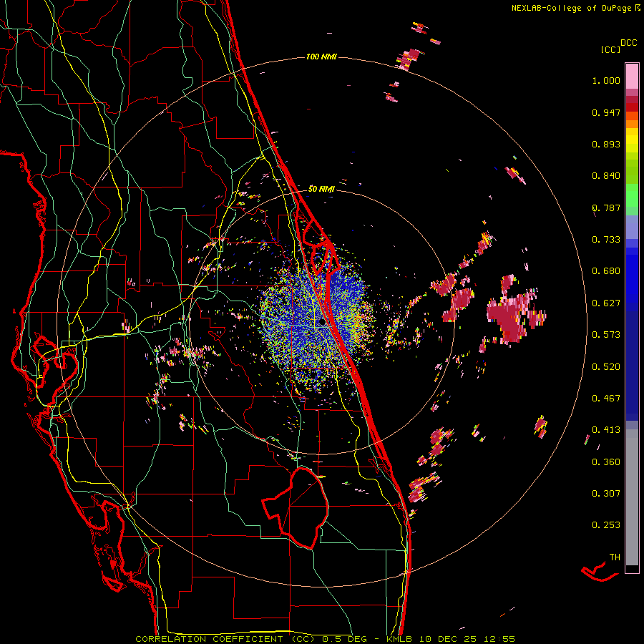The width and height of the screenshot is (644, 644).
Task: Click the KMLB radar site marker
Action: pos(322,323)
